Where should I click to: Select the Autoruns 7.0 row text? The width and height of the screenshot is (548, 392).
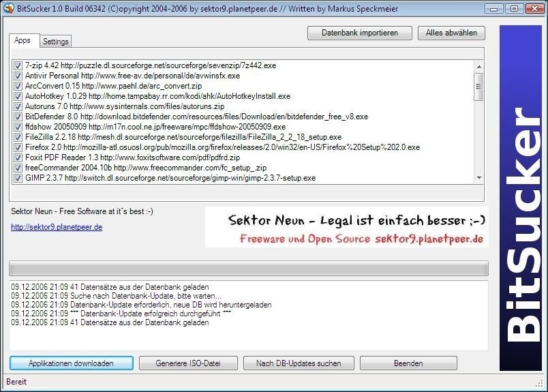(x=125, y=106)
